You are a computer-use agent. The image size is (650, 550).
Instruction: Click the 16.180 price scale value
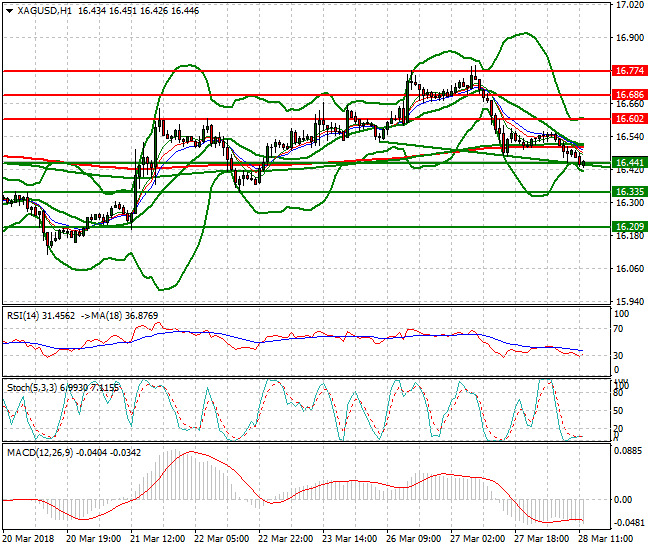(x=630, y=236)
